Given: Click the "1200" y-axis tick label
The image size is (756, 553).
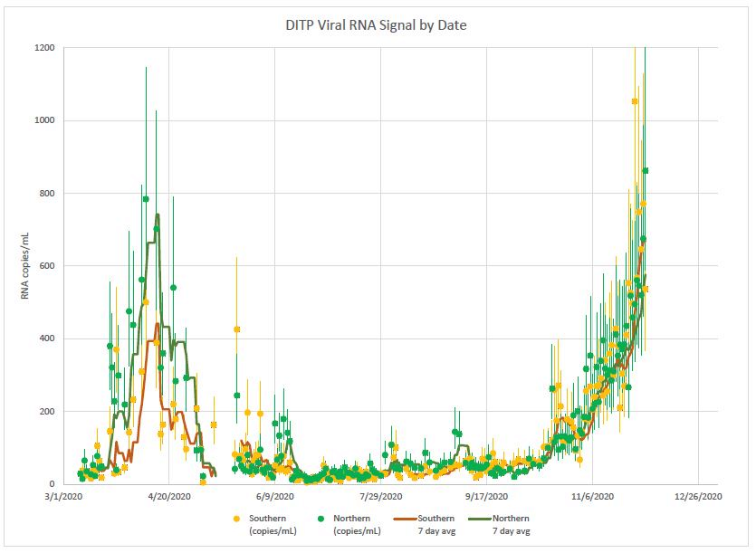Looking at the screenshot, I should pos(44,48).
